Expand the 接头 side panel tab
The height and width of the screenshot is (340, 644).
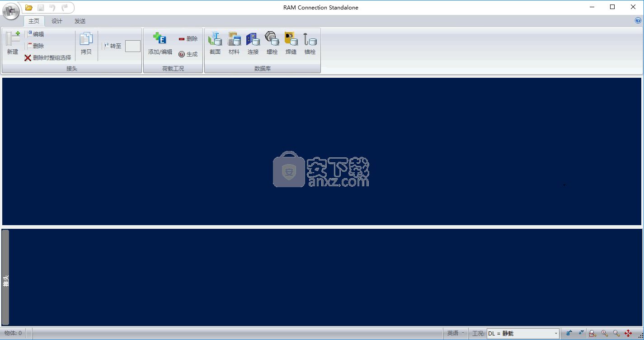(5, 278)
